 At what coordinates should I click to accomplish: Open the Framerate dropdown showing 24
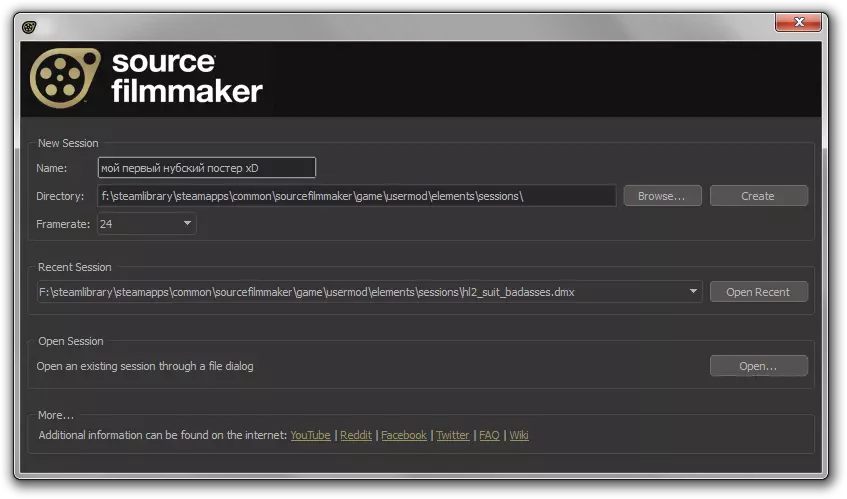pyautogui.click(x=146, y=224)
